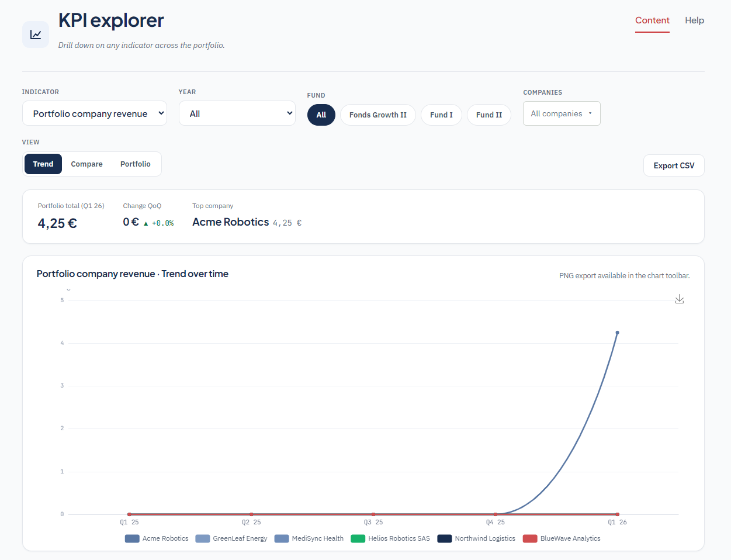Filter by Fund I pill
The image size is (731, 560).
[x=441, y=115]
